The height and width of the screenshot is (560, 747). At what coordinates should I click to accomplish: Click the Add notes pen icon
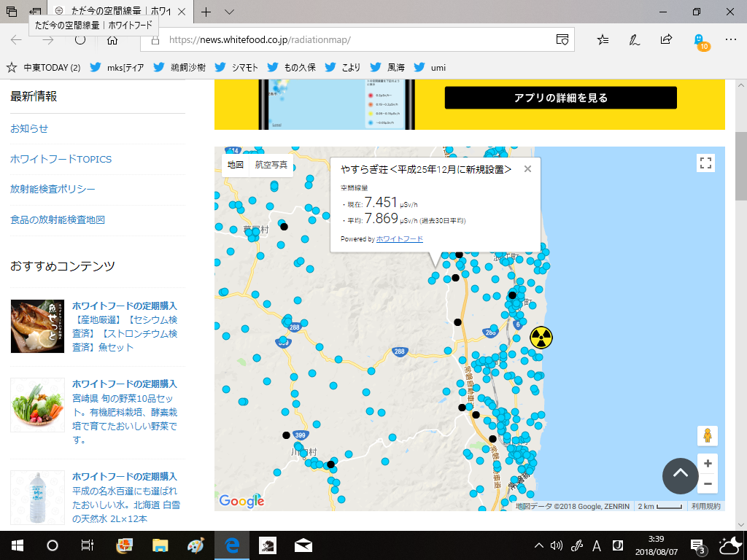point(634,39)
